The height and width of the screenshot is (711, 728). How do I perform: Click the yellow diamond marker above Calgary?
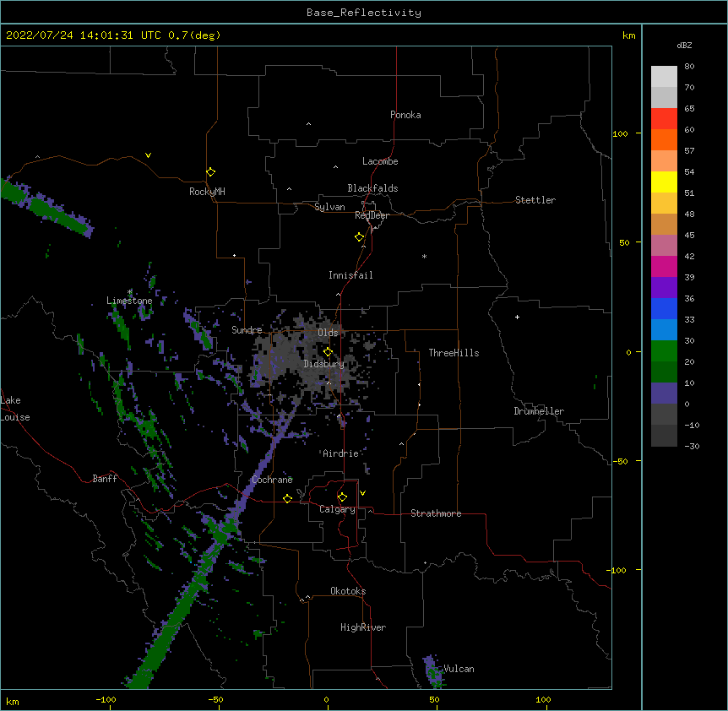(342, 497)
